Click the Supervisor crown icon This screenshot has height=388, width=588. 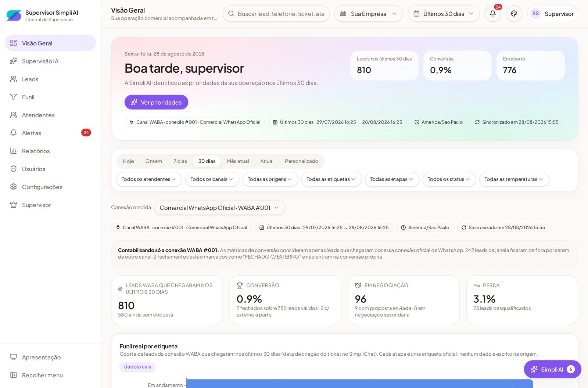14,205
